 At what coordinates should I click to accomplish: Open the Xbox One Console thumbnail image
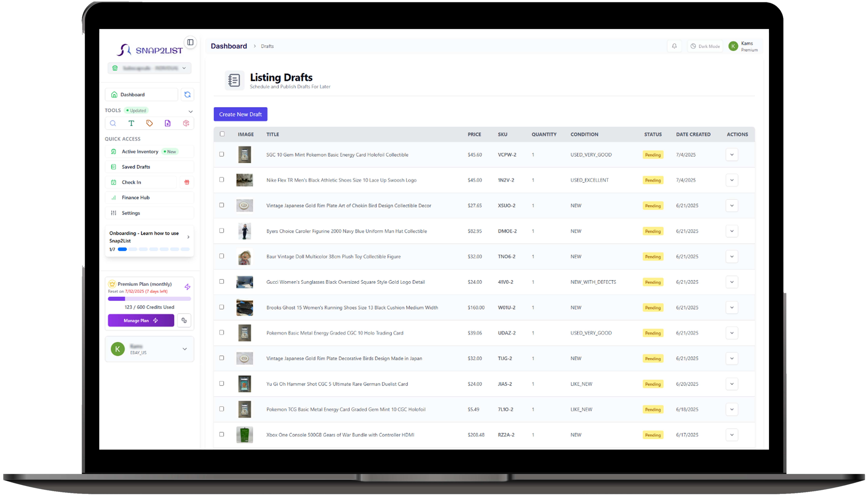click(244, 435)
